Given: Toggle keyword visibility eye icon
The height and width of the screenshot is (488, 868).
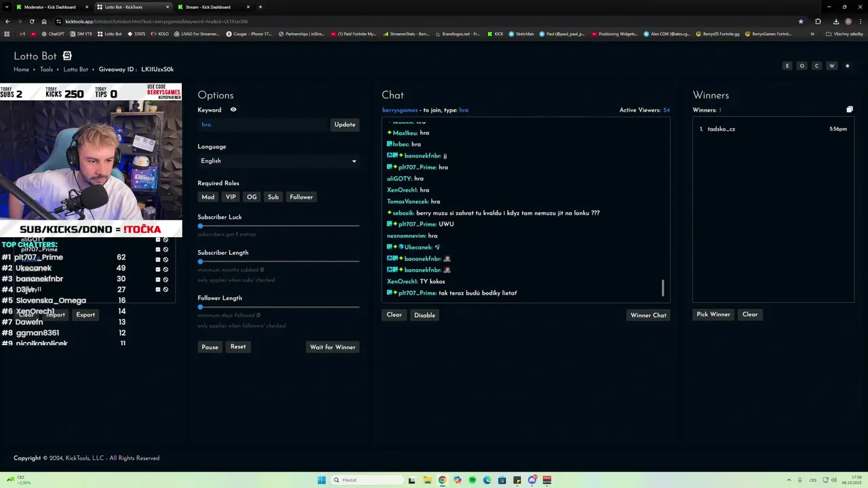Looking at the screenshot, I should coord(233,110).
